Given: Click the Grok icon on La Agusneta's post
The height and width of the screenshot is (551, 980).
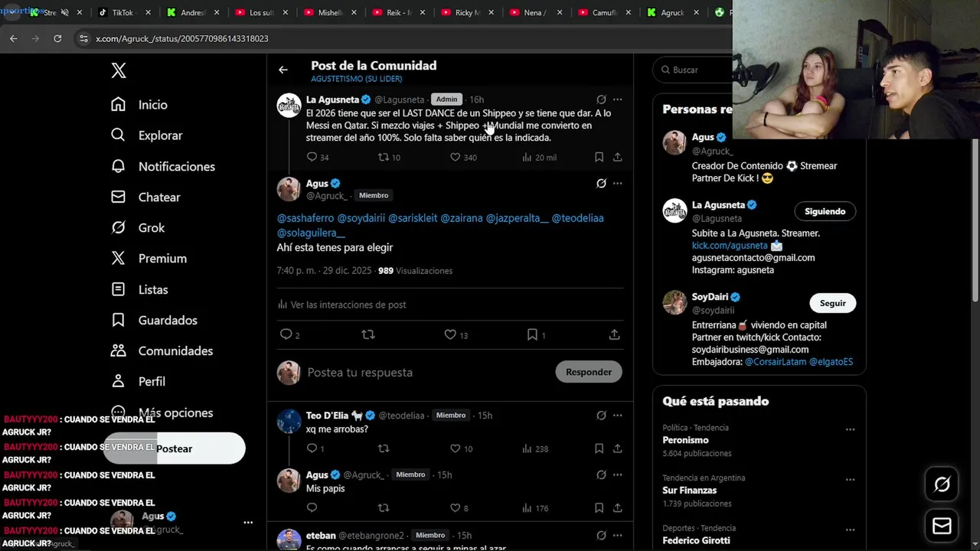Looking at the screenshot, I should pyautogui.click(x=601, y=99).
